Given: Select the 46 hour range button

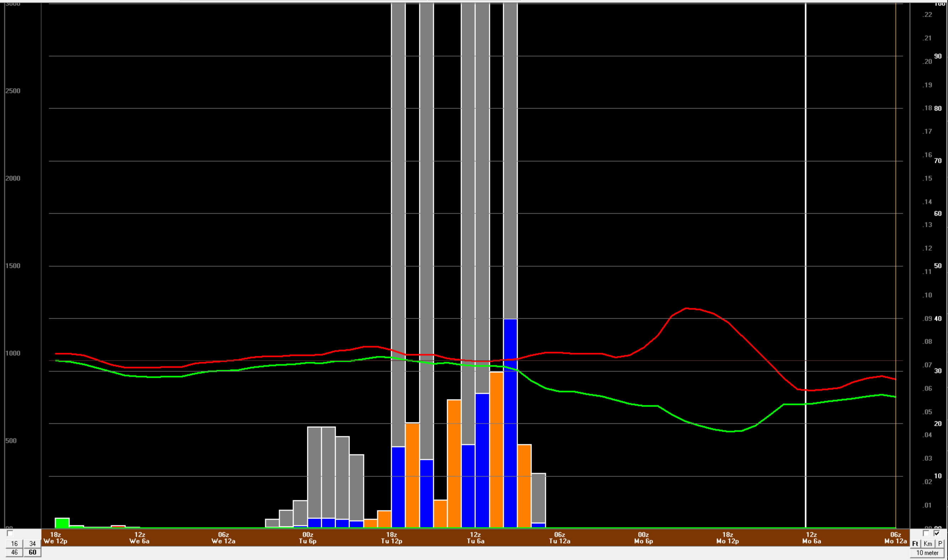Looking at the screenshot, I should tap(14, 552).
